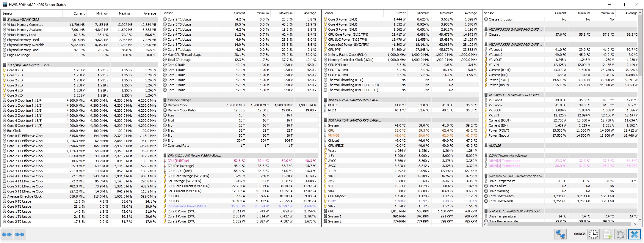644x243 pixels.
Task: Select the DIMM[2] Temperature sensor row
Action: tap(504, 161)
